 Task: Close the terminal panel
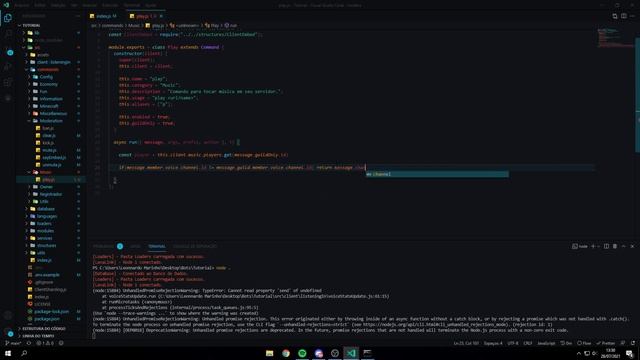tap(632, 246)
